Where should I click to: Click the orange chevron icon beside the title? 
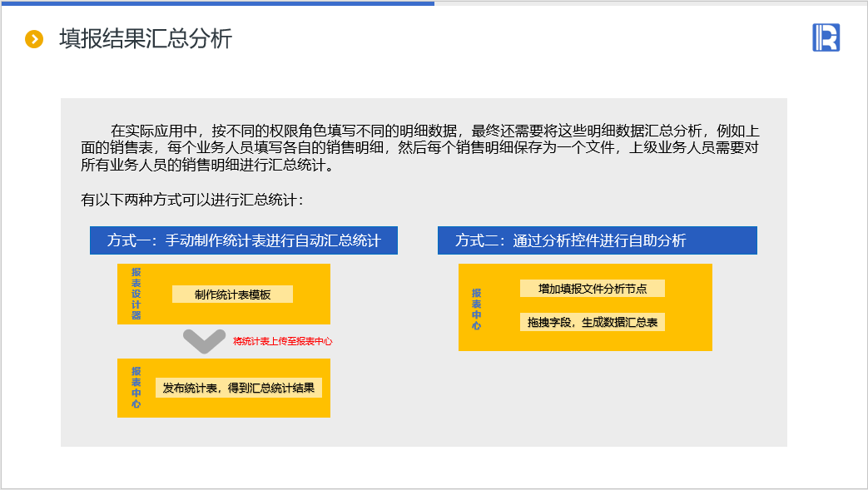[x=34, y=39]
